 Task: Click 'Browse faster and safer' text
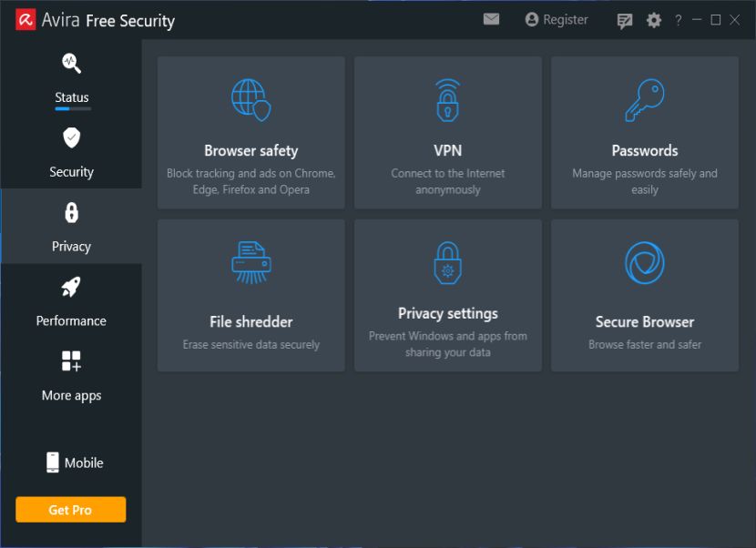pyautogui.click(x=645, y=345)
